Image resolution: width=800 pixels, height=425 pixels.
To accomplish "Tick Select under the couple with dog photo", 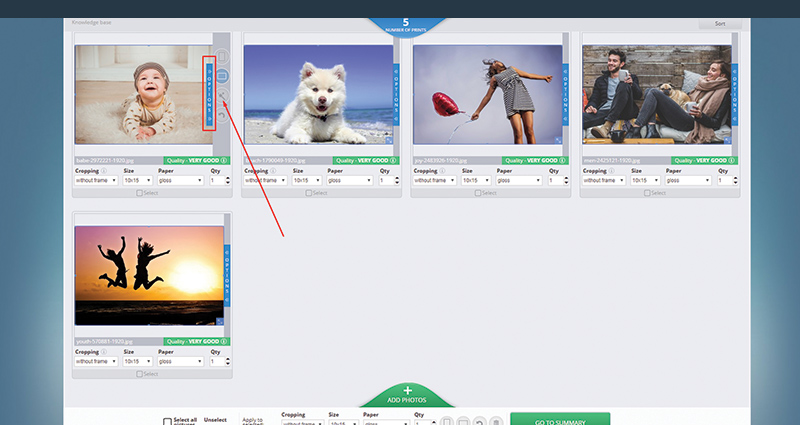I will pos(647,193).
